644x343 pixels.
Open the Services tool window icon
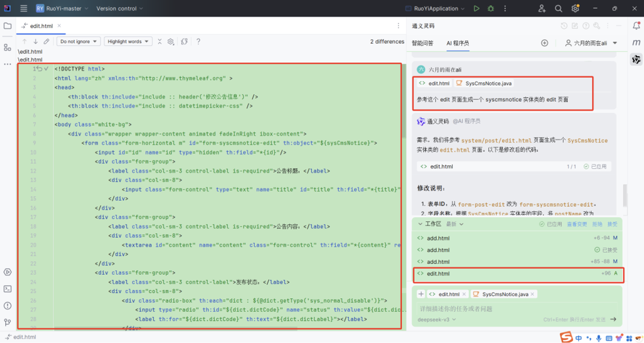pos(8,272)
